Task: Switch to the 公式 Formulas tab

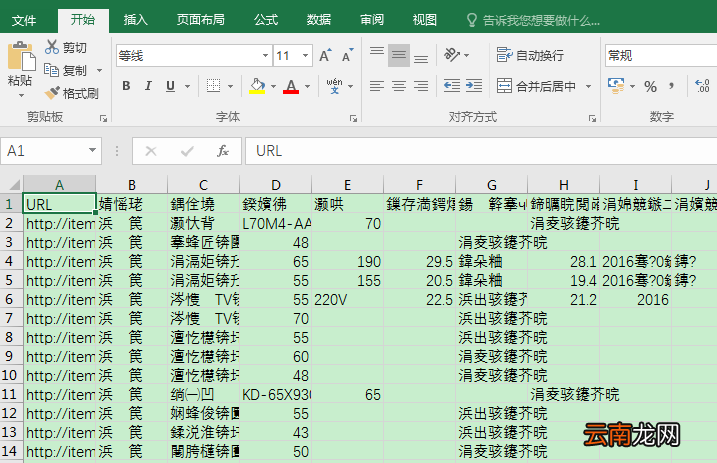Action: [266, 20]
